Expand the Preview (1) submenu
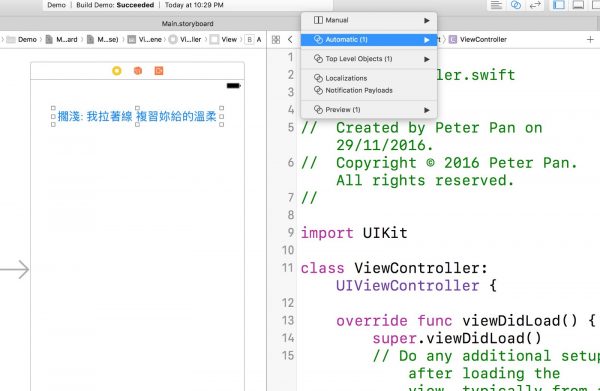 pos(369,110)
